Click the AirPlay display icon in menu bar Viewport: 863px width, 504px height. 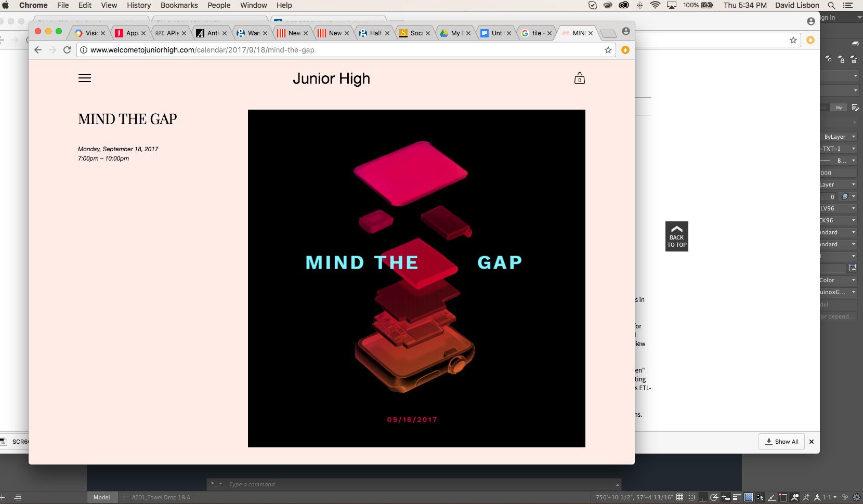click(672, 5)
